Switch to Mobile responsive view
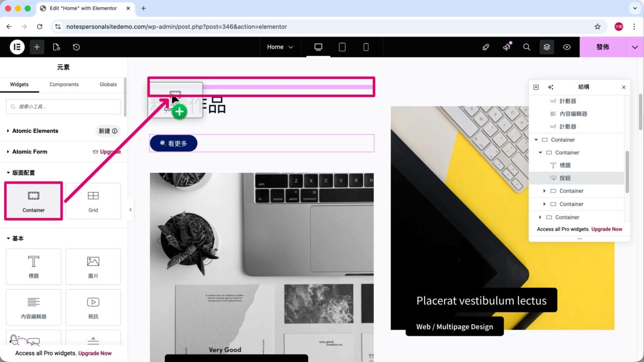This screenshot has width=644, height=362. pyautogui.click(x=366, y=47)
